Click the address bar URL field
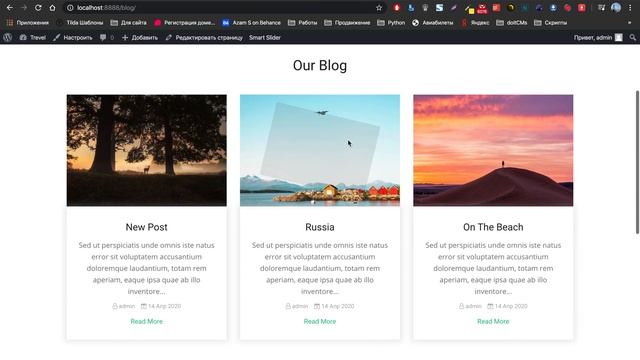The width and height of the screenshot is (640, 360). pyautogui.click(x=224, y=7)
